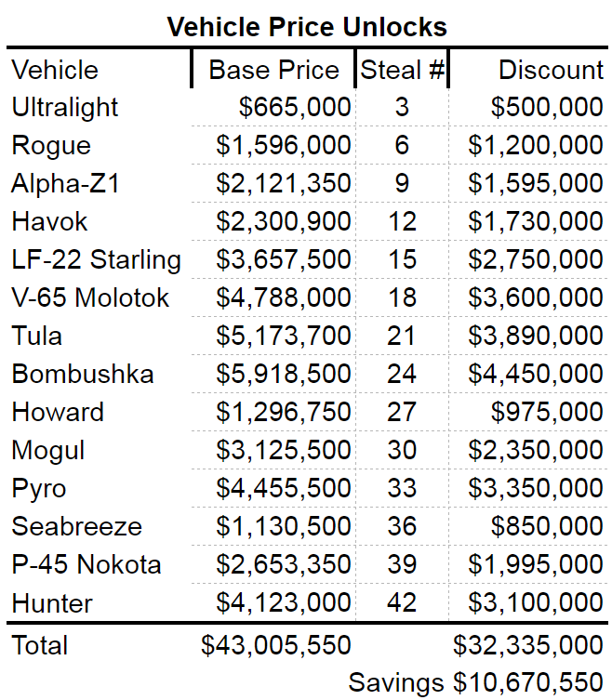Image resolution: width=612 pixels, height=700 pixels.
Task: Click the Discount column header
Action: pos(551,70)
